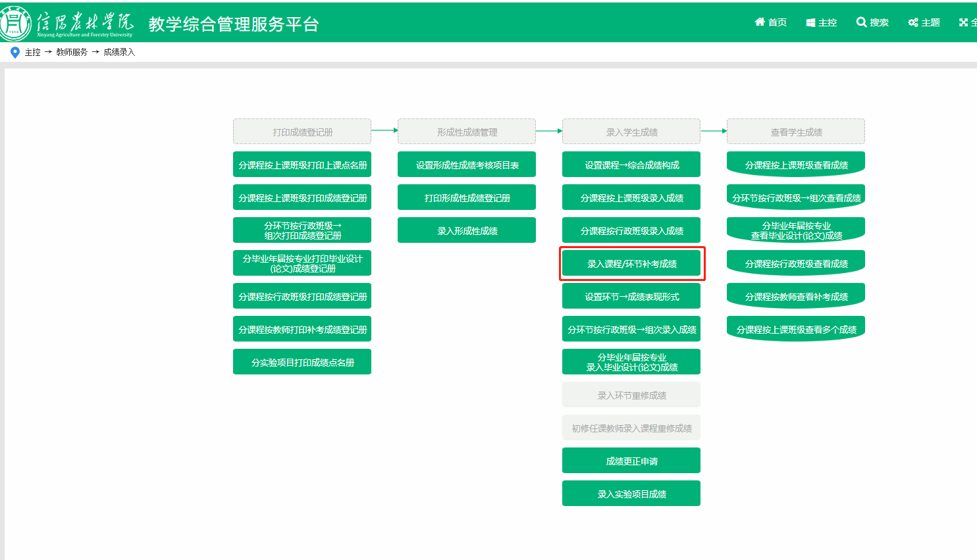Select 分实验项目打印成绩点名册
This screenshot has width=977, height=560.
click(302, 363)
